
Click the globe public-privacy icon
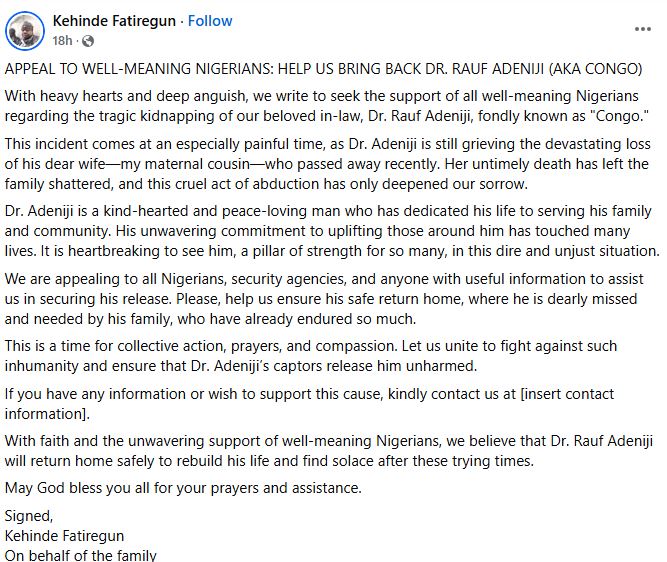(x=88, y=42)
